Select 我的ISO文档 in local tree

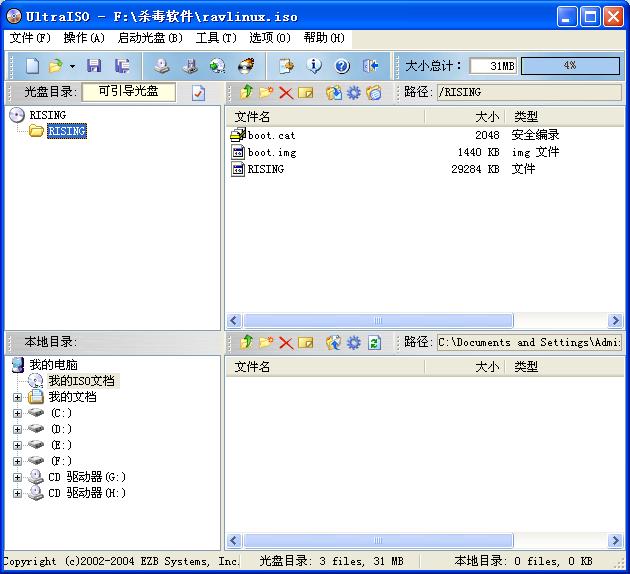point(82,381)
